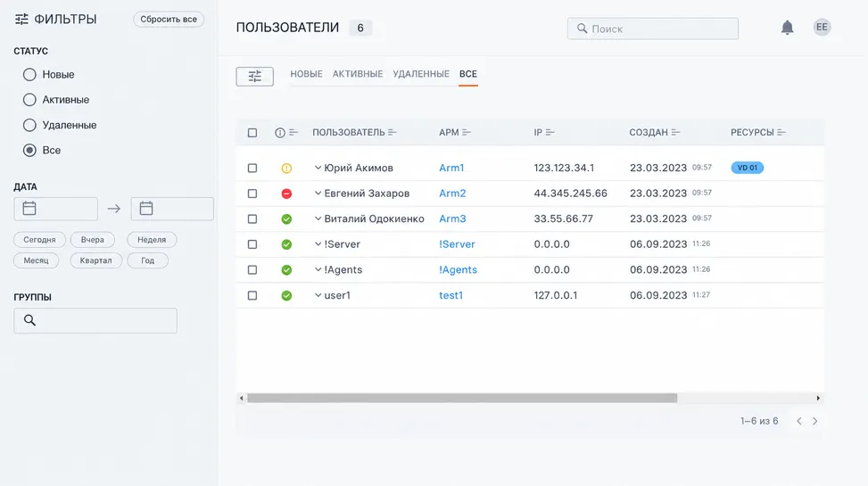The height and width of the screenshot is (486, 868).
Task: Click sort icon next to IP header
Action: (x=550, y=132)
